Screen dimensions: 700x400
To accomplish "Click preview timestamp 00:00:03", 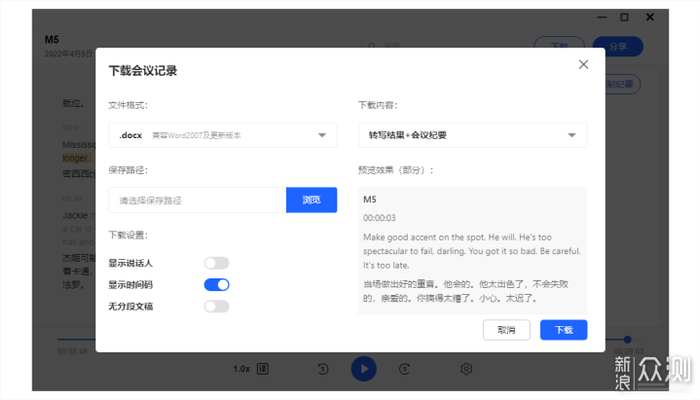I will (379, 218).
